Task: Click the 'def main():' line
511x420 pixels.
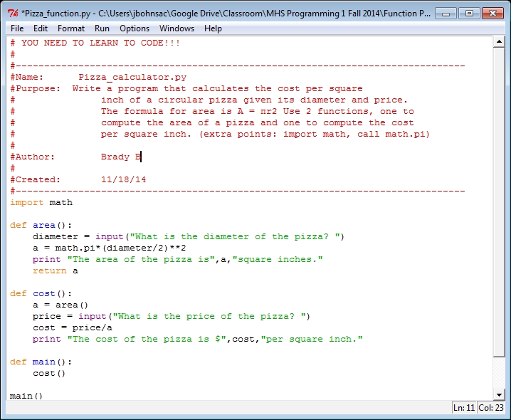Action: (x=41, y=362)
